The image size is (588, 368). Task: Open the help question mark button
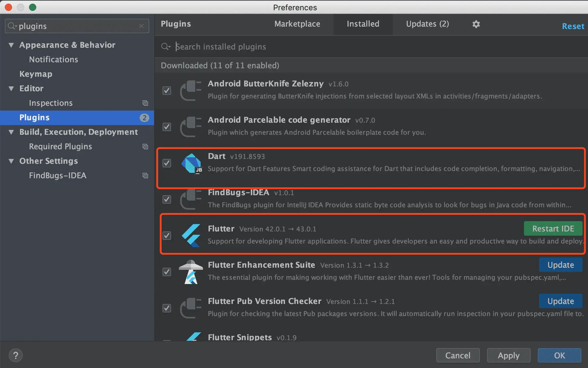[16, 355]
